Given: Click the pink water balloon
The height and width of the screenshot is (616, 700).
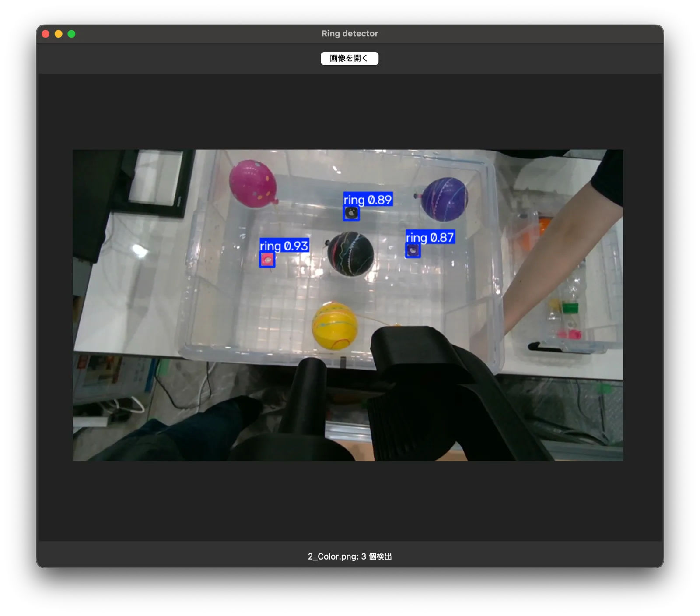Looking at the screenshot, I should pos(254,183).
